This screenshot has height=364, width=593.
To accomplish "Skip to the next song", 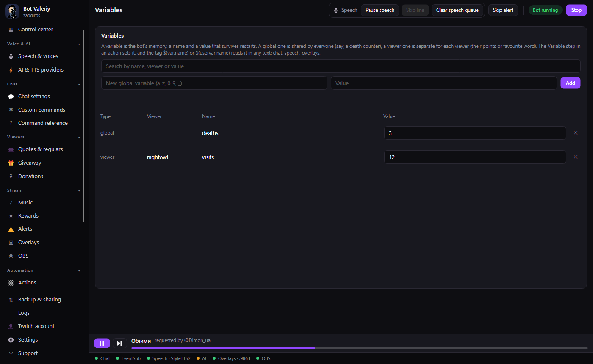I will tap(120, 343).
